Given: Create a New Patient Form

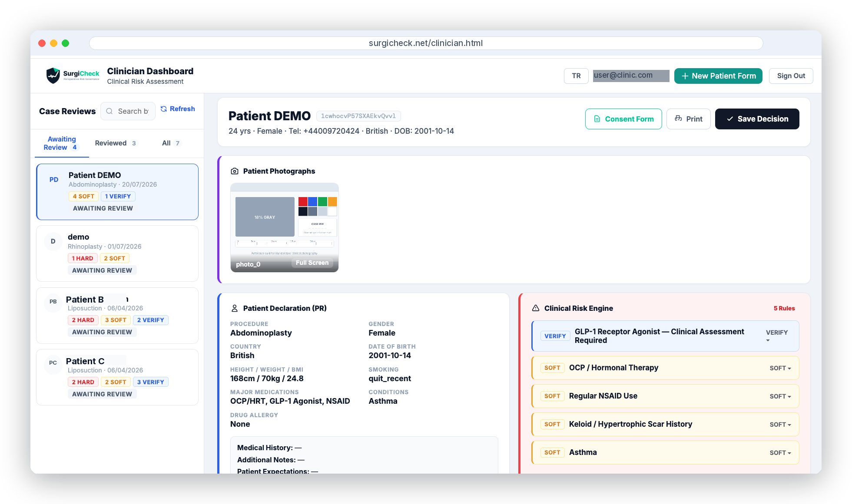Looking at the screenshot, I should coord(718,76).
